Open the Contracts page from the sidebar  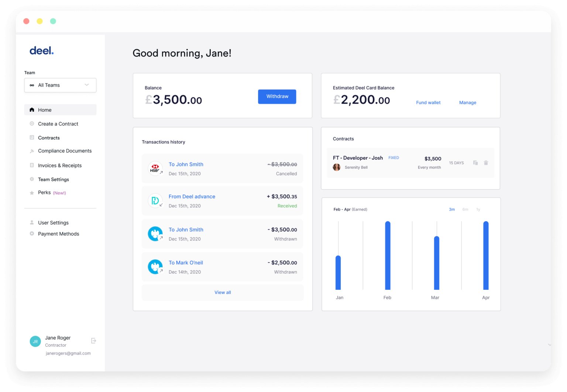(x=48, y=138)
